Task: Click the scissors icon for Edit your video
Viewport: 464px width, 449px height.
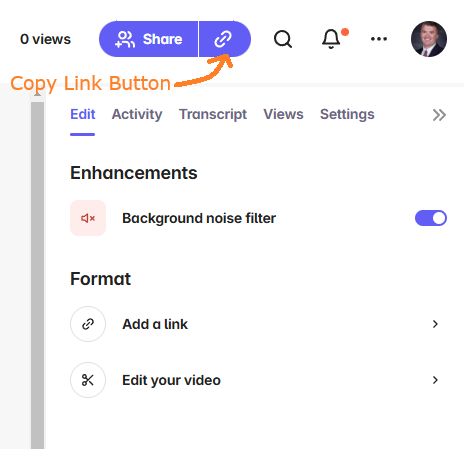Action: (88, 380)
